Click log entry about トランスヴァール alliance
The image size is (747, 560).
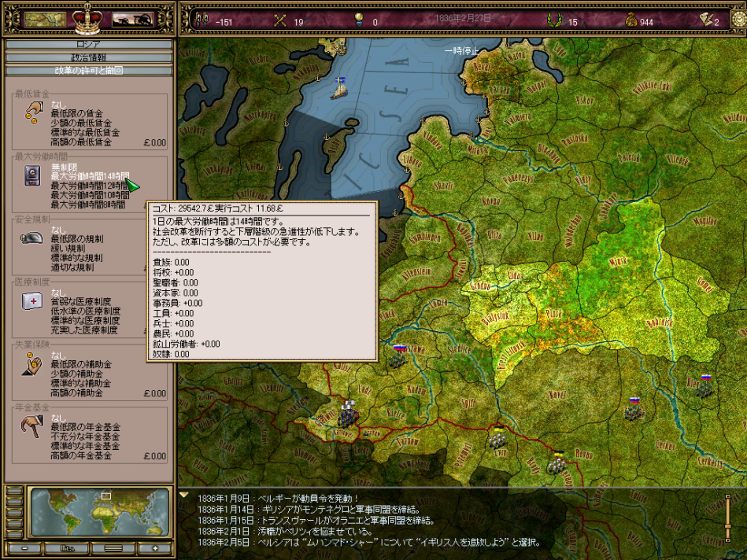(316, 520)
